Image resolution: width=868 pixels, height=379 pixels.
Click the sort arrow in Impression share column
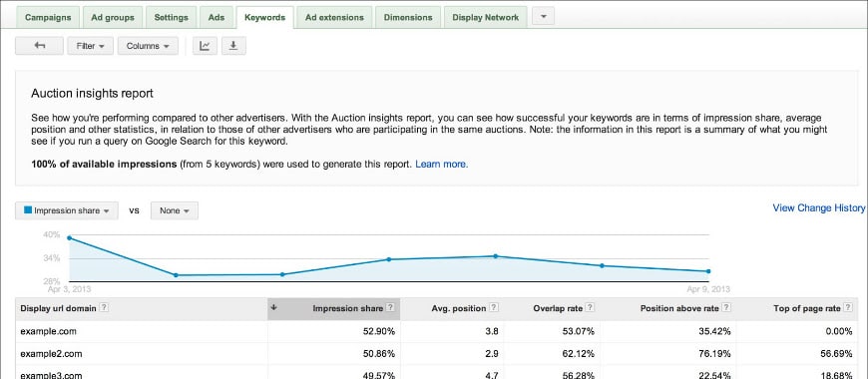click(x=273, y=308)
